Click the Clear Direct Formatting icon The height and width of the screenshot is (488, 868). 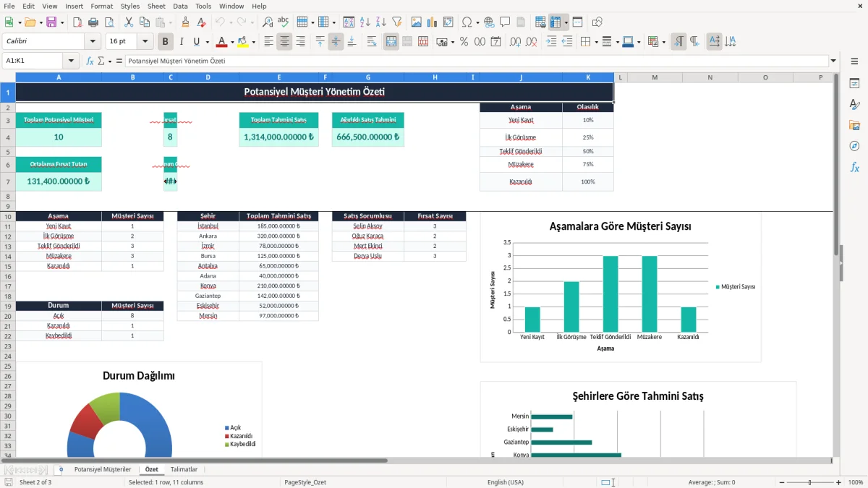click(x=202, y=22)
